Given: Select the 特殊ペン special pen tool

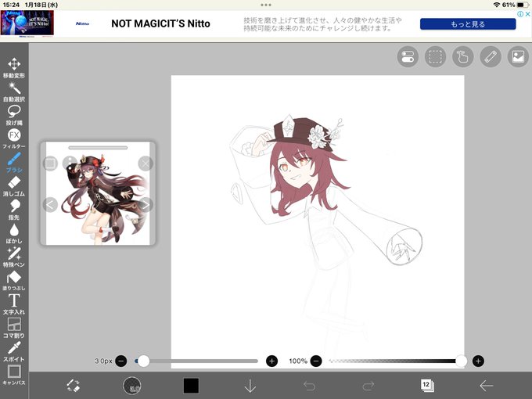Looking at the screenshot, I should pyautogui.click(x=14, y=257).
